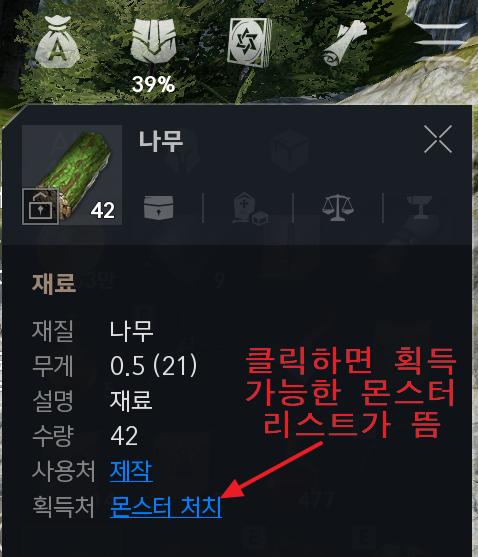
Task: Click the 재료 category heading
Action: (x=54, y=284)
